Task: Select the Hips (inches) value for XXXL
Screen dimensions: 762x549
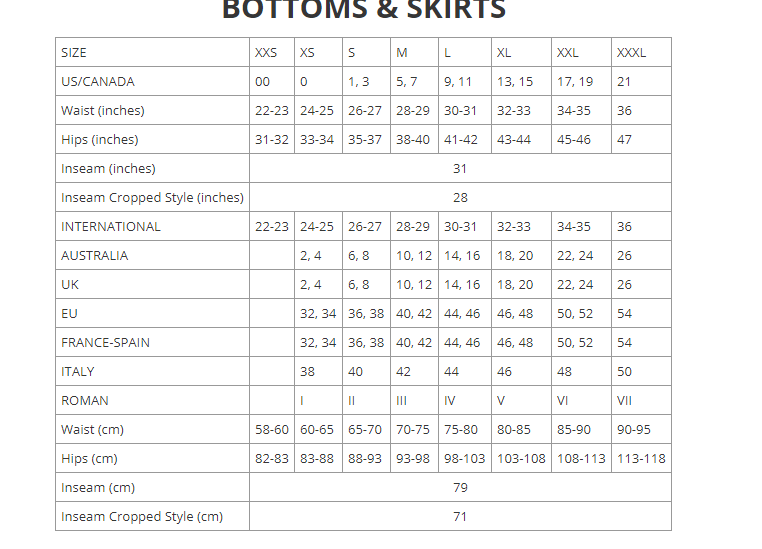Action: point(625,139)
